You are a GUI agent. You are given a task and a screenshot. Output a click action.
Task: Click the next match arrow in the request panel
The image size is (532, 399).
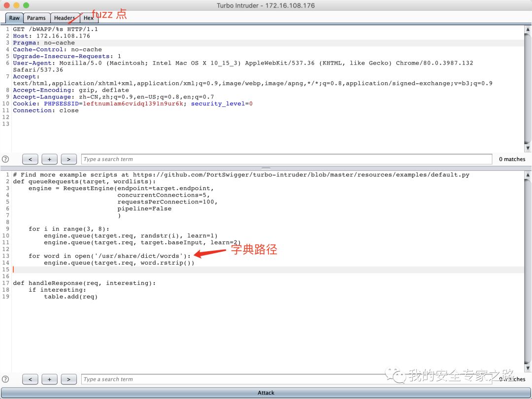[x=68, y=159]
